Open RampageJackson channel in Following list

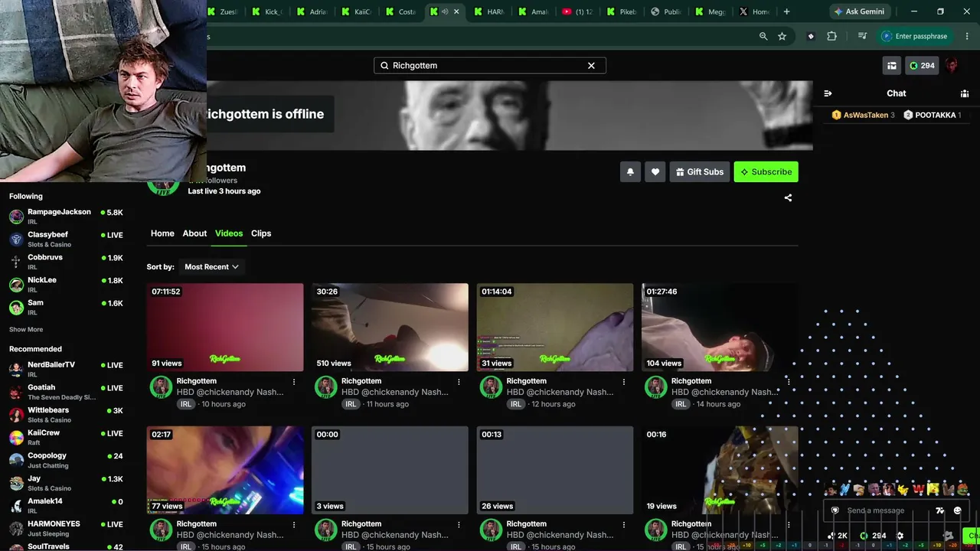(x=66, y=217)
